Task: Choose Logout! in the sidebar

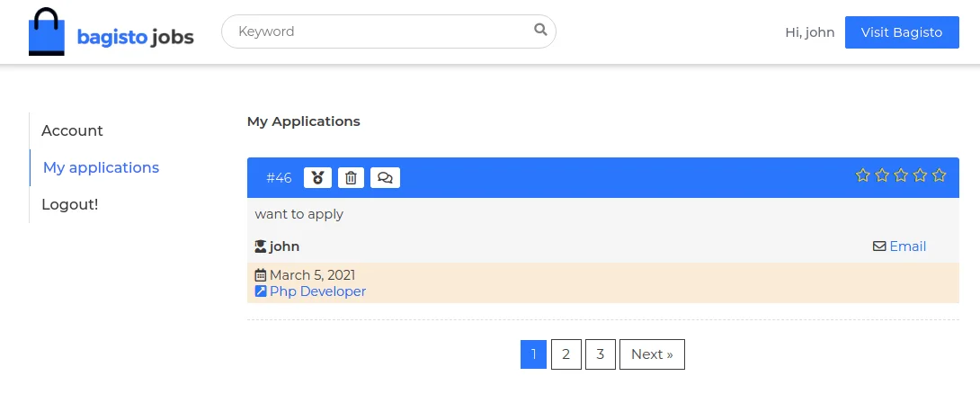Action: click(x=70, y=204)
